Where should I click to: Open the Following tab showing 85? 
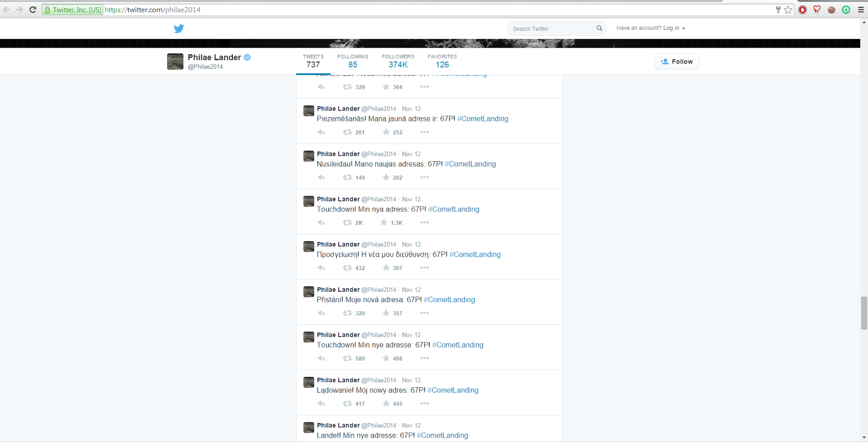click(x=353, y=62)
